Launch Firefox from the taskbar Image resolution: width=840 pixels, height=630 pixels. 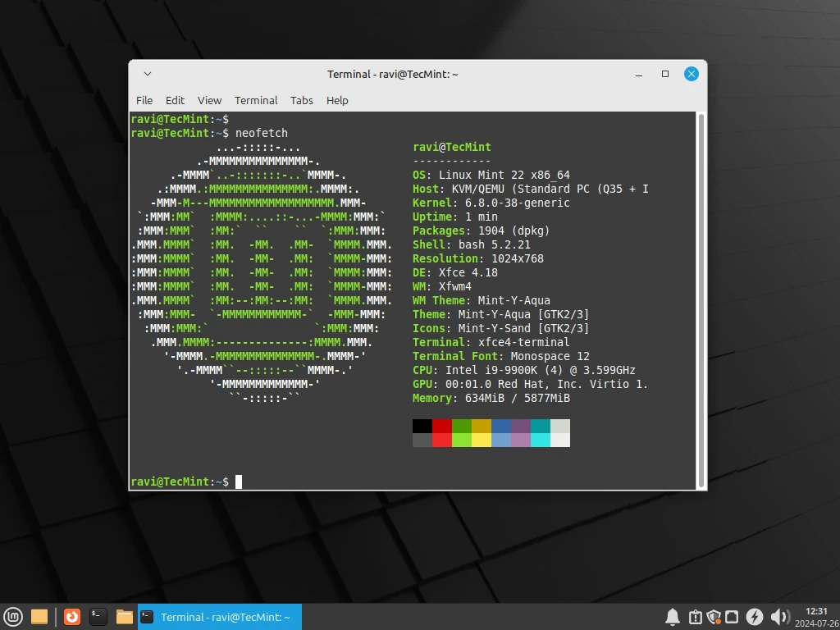click(x=72, y=616)
